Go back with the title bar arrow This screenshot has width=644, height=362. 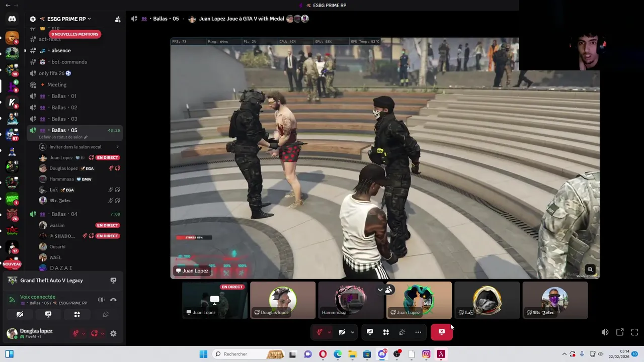tap(7, 5)
